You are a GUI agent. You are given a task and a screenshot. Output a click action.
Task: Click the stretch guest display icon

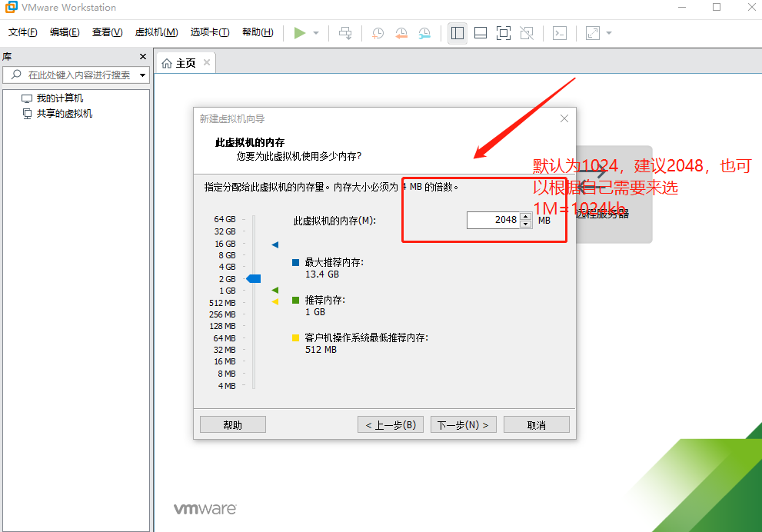click(x=593, y=33)
